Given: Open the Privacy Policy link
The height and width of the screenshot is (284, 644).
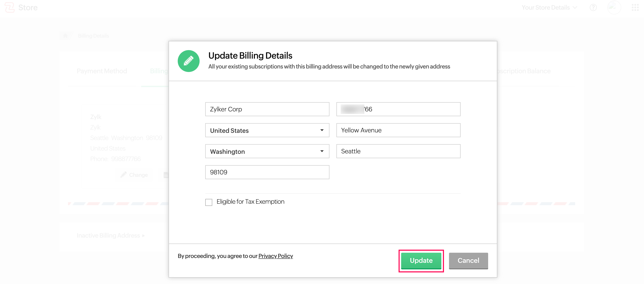Looking at the screenshot, I should 275,256.
